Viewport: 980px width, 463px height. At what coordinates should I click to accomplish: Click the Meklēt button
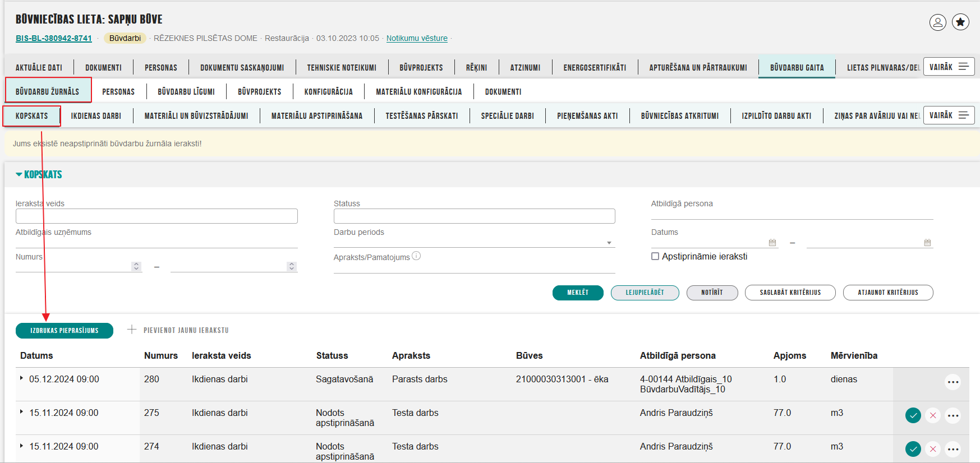tap(578, 293)
